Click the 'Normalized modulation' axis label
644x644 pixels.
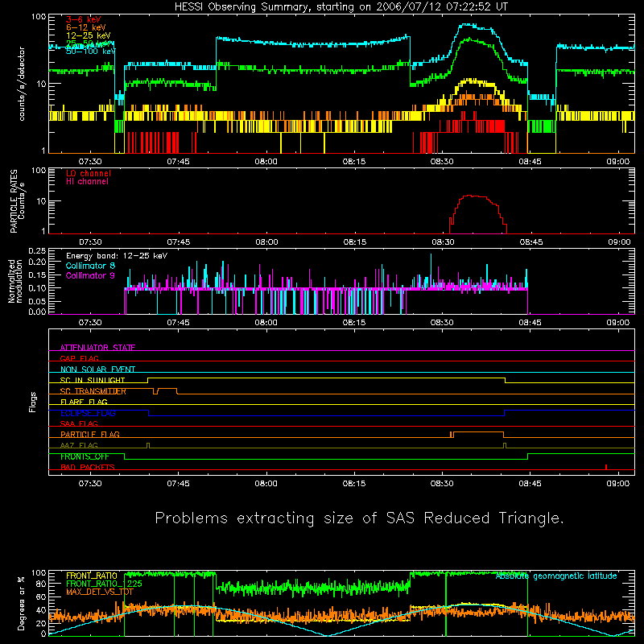coord(15,281)
